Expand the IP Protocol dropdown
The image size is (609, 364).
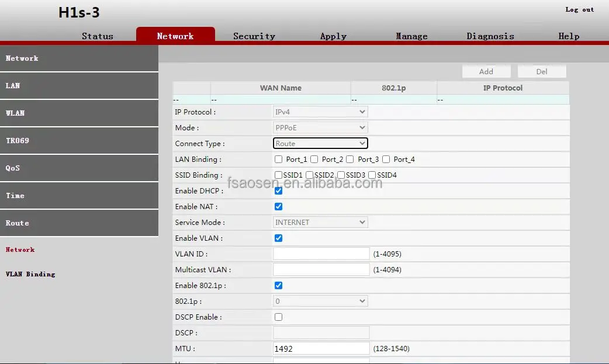320,112
